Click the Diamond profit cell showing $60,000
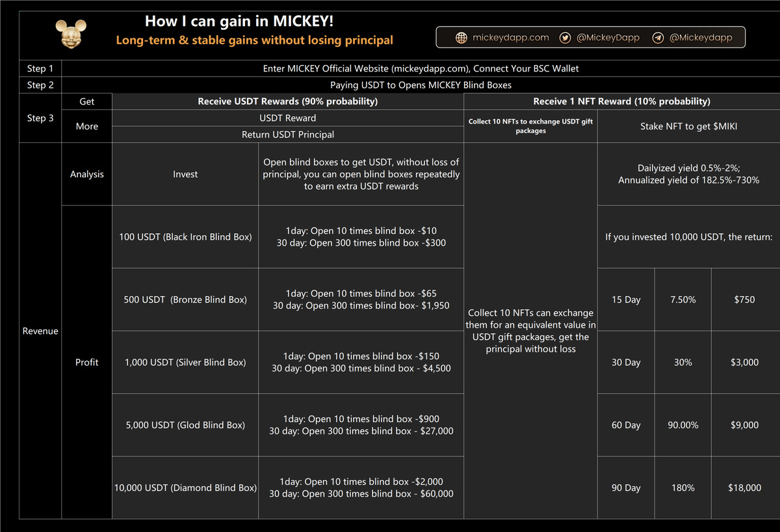The width and height of the screenshot is (780, 532). click(x=361, y=487)
